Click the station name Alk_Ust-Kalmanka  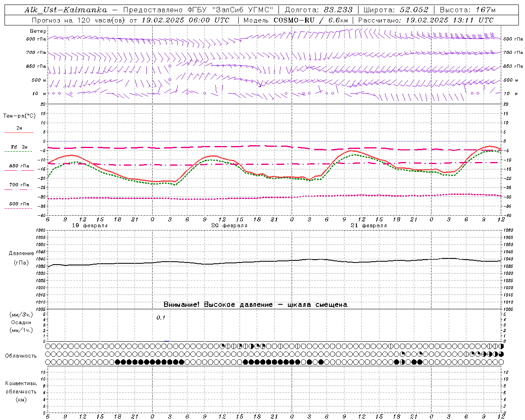(66, 10)
